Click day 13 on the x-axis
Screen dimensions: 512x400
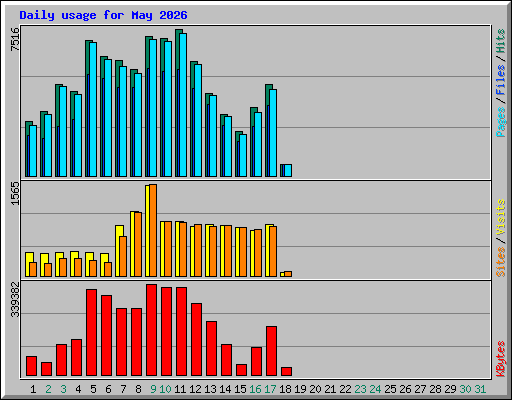point(210,389)
